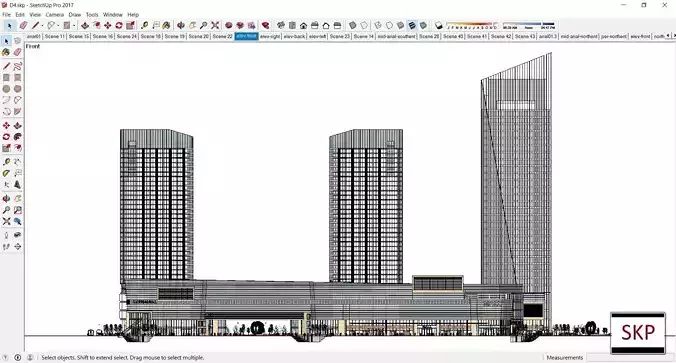
Task: Select the Arc tool in the top toolbar
Action: 51,25
